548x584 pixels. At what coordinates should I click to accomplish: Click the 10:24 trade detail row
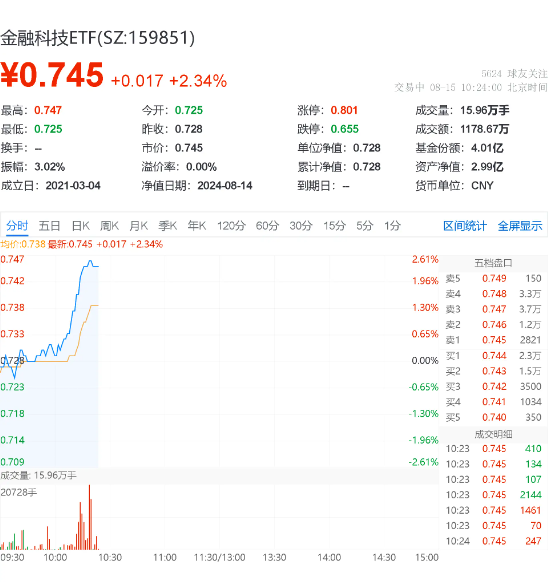493,541
